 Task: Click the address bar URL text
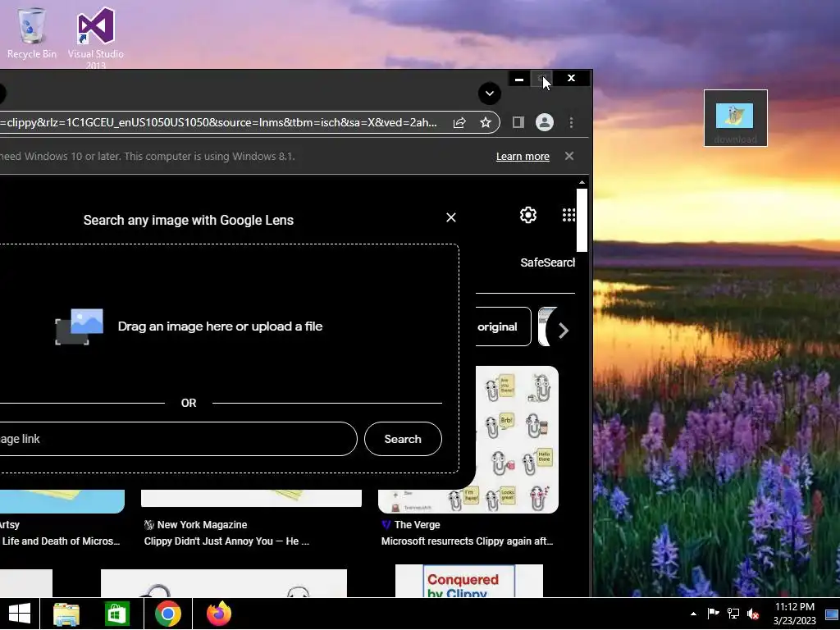coord(218,123)
